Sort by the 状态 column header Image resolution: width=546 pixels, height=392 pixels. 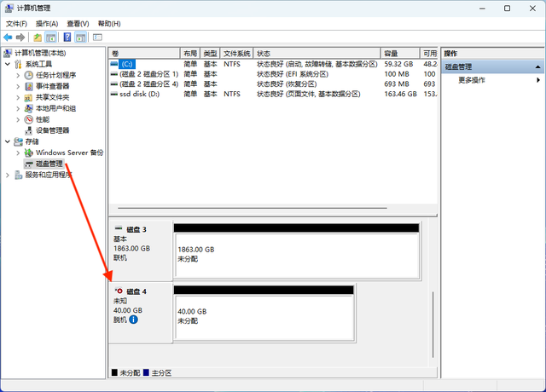point(317,54)
